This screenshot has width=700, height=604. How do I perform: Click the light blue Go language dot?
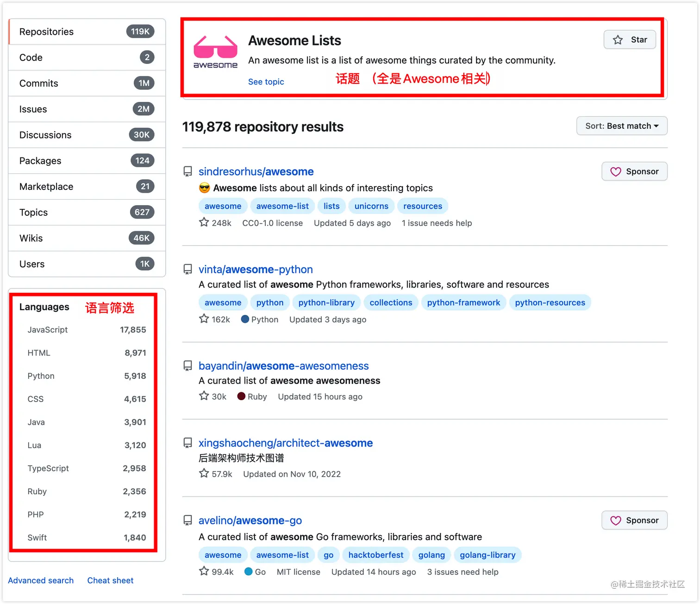tap(249, 572)
